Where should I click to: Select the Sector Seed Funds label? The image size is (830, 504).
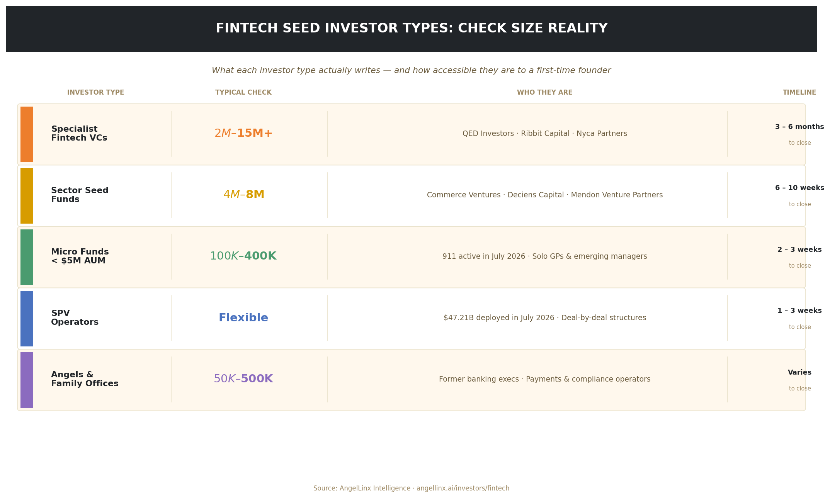click(80, 195)
